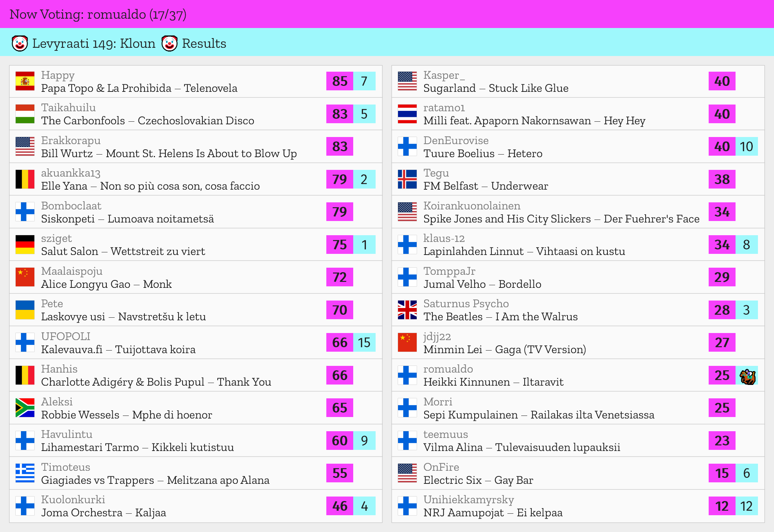This screenshot has width=774, height=532.
Task: Click the Results heading text
Action: pyautogui.click(x=204, y=44)
